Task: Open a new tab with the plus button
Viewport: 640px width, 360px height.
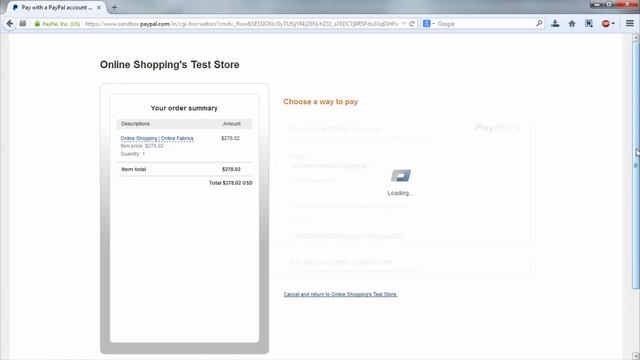Action: coord(114,7)
